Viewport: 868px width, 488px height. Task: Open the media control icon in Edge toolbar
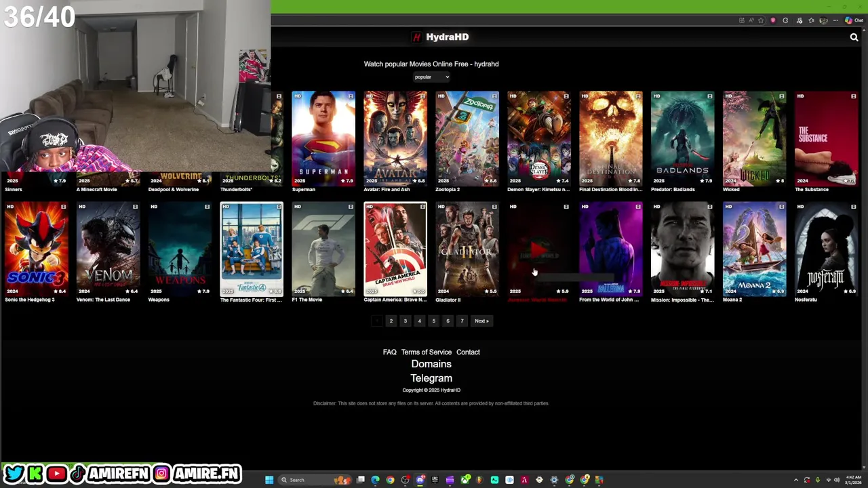[x=799, y=20]
